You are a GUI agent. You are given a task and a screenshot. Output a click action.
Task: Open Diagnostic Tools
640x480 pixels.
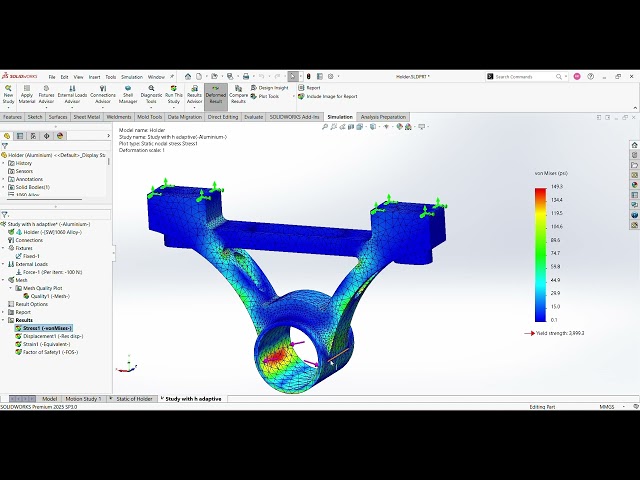(151, 94)
